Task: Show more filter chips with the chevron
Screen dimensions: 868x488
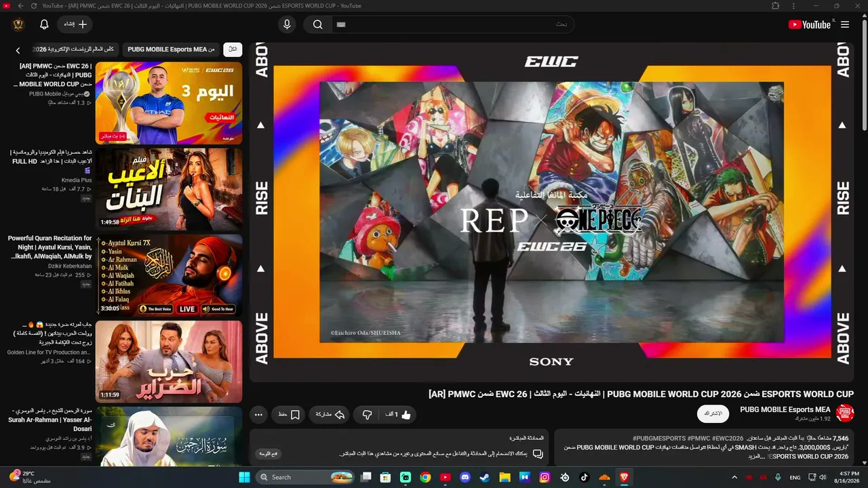Action: point(18,50)
